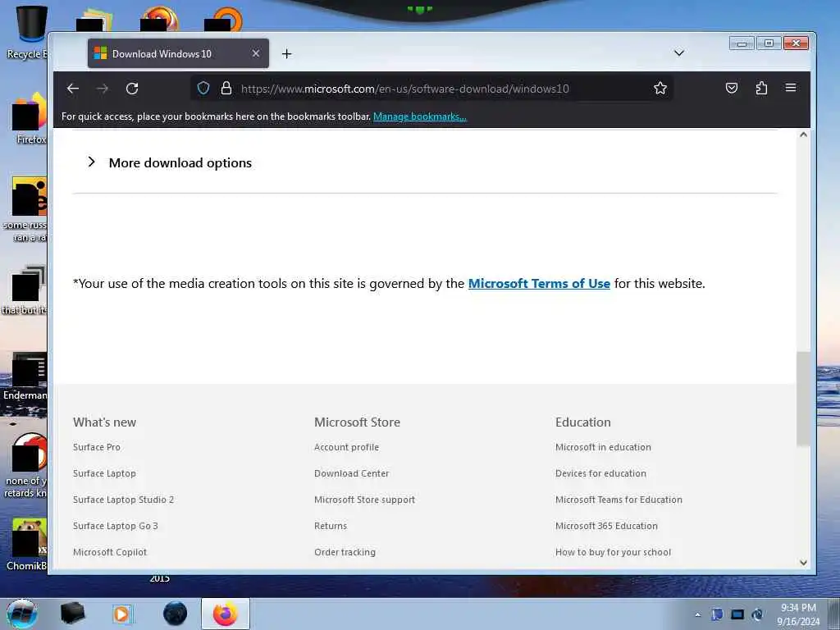840x630 pixels.
Task: Open Microsoft Teams for Education link
Action: (619, 500)
